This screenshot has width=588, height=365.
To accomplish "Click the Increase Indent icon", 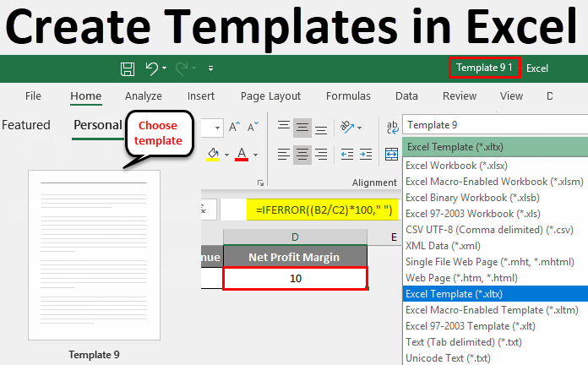I will tap(366, 154).
